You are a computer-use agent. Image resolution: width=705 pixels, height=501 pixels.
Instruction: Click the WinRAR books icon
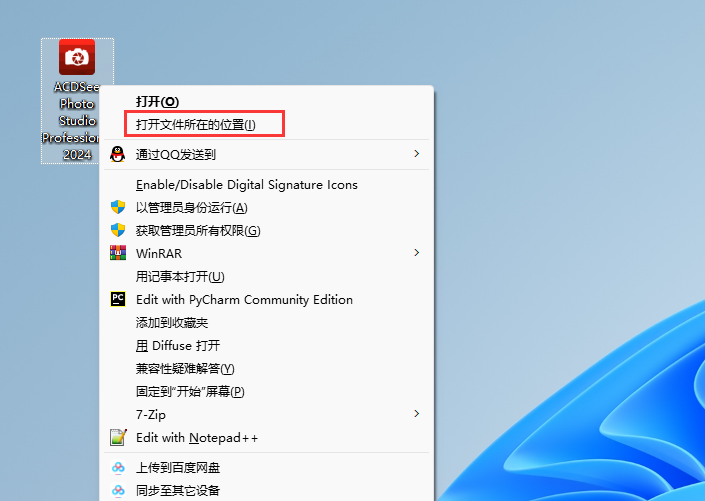pyautogui.click(x=118, y=253)
